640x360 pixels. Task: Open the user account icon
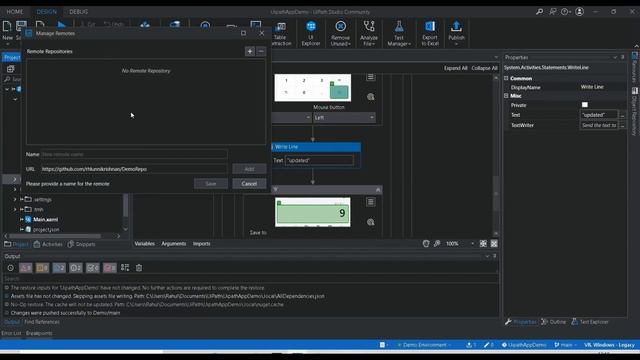coord(579,12)
